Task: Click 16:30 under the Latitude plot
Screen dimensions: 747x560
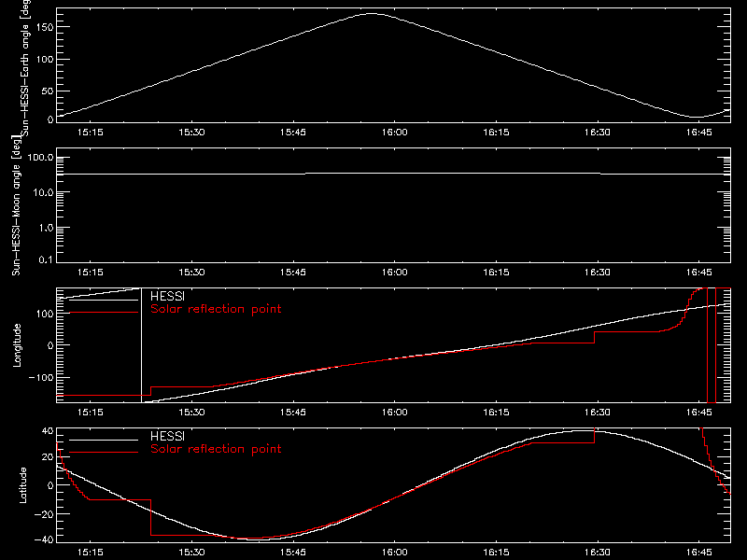Action: (x=598, y=553)
